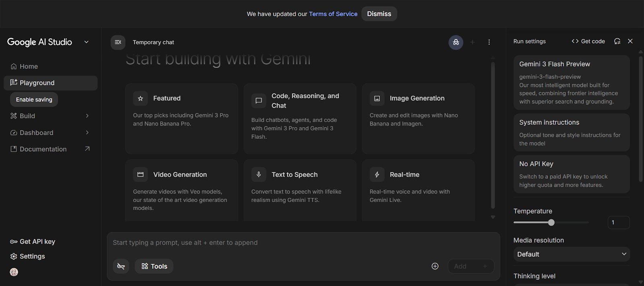Open the Media resolution Default dropdown
The width and height of the screenshot is (644, 286).
(571, 254)
